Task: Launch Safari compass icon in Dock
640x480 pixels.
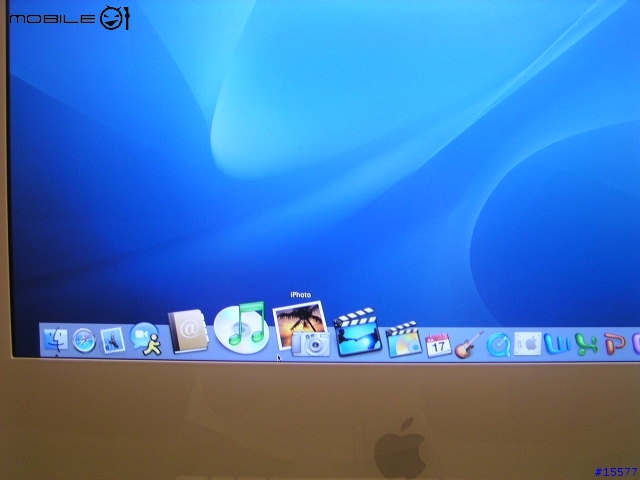Action: 84,340
